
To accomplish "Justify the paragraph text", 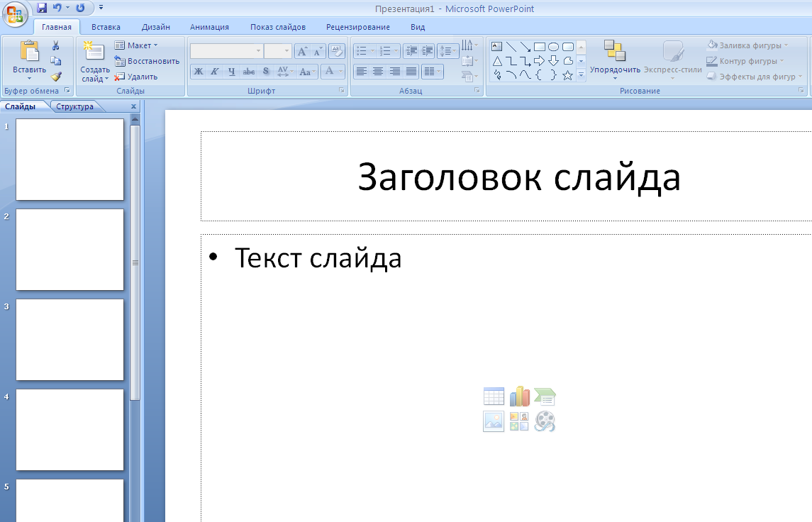I will point(411,72).
